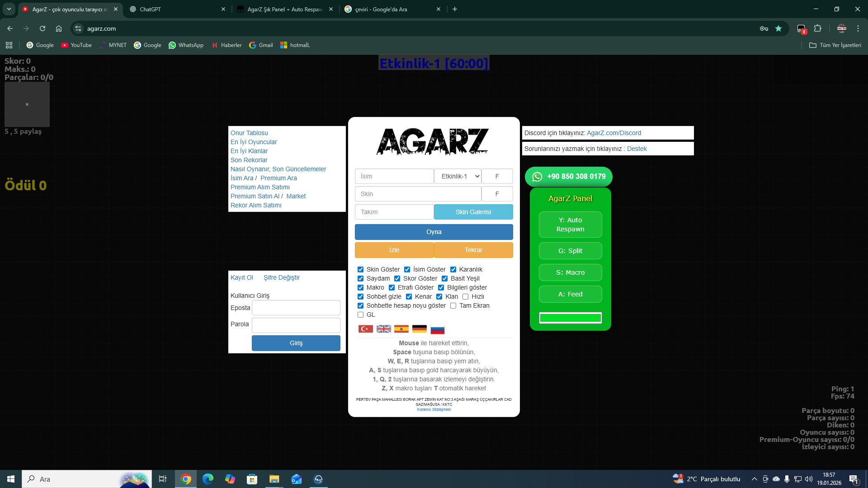Screen dimensions: 868x488
Task: Navigate back in the browser
Action: point(10,28)
